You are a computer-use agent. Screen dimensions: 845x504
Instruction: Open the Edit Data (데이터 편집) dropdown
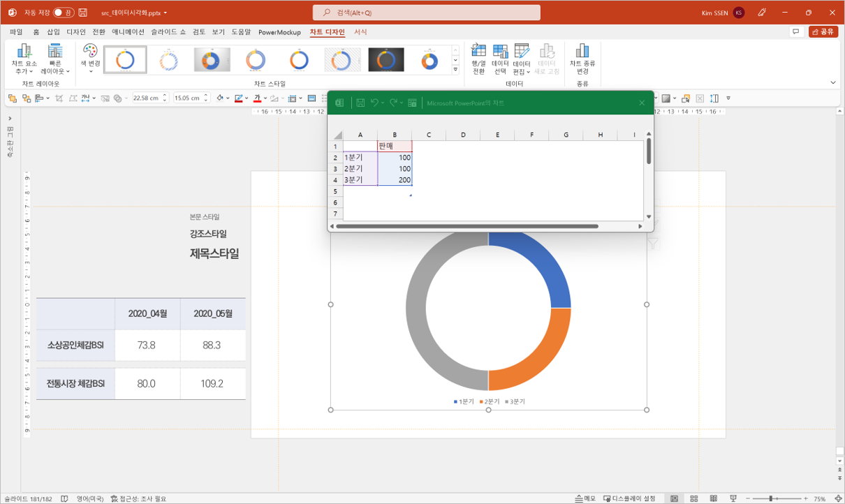[522, 59]
